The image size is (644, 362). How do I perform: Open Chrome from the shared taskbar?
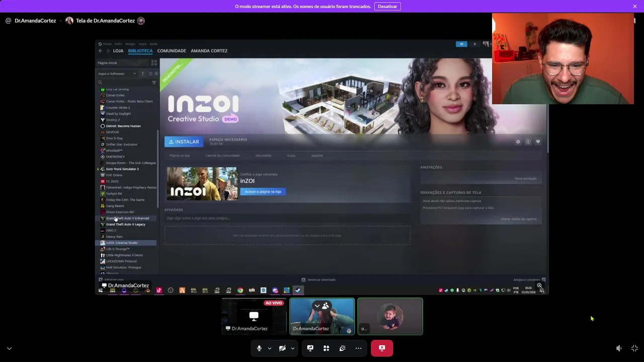click(240, 290)
